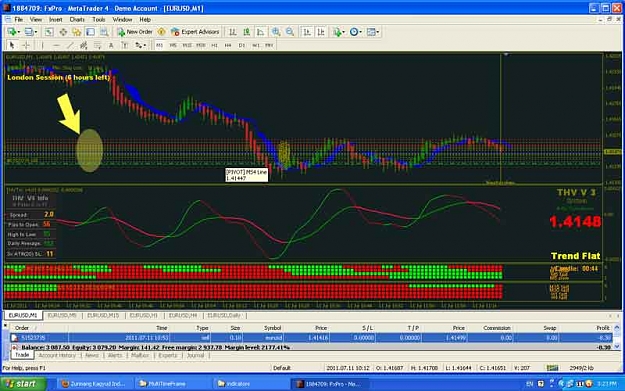The height and width of the screenshot is (391, 625).
Task: Zoom in on the chart
Action: point(276,32)
